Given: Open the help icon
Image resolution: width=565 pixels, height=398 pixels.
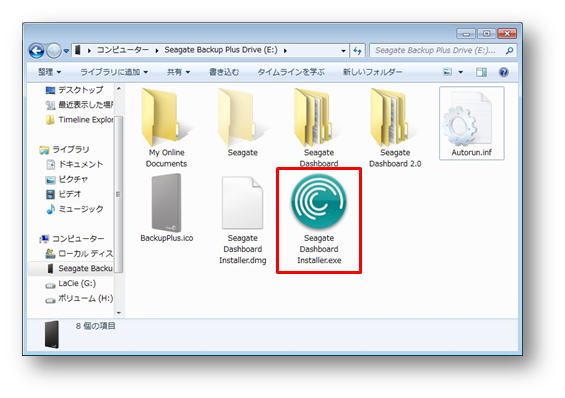Looking at the screenshot, I should [503, 72].
